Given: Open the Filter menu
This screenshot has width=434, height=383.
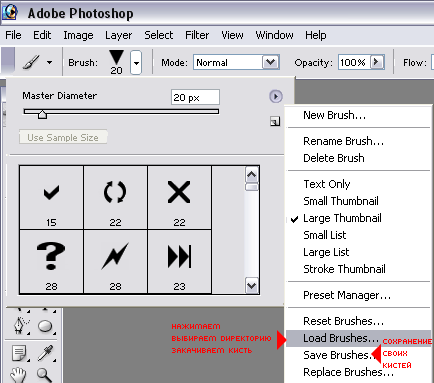Looking at the screenshot, I should tap(197, 35).
